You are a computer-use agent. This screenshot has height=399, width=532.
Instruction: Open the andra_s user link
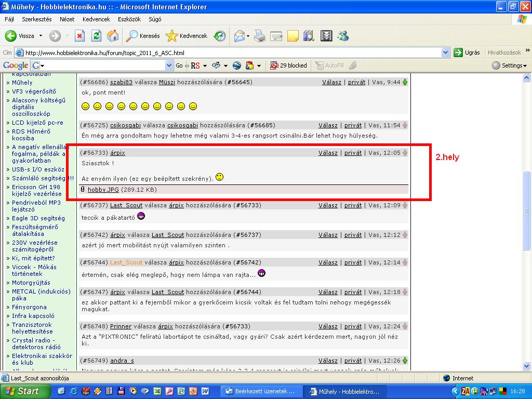122,361
